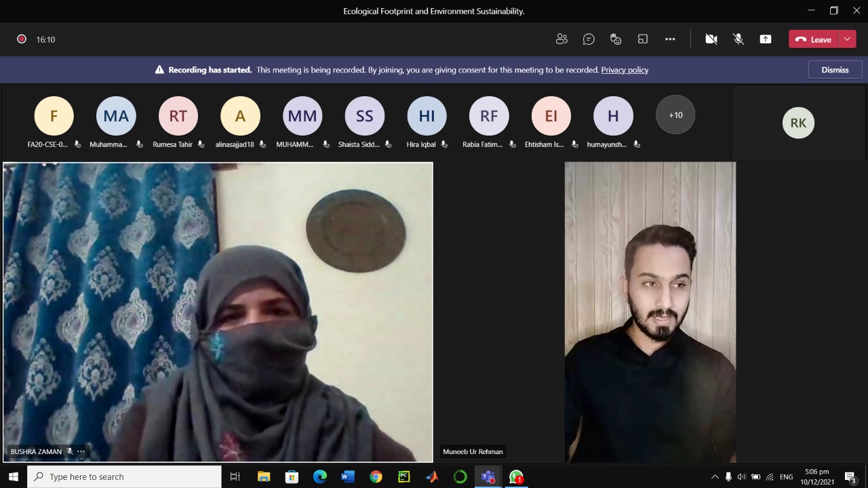Share screen content via share tray
This screenshot has height=488, width=868.
(x=766, y=39)
